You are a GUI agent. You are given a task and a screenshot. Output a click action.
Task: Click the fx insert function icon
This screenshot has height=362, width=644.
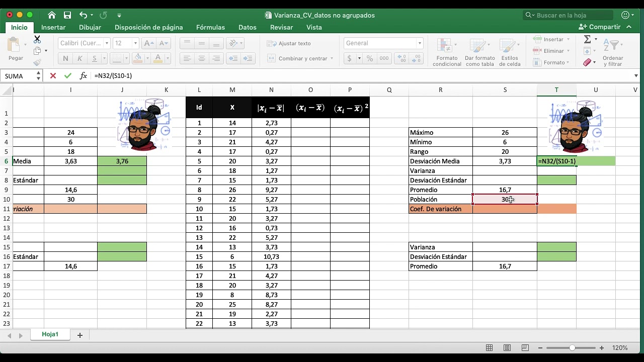click(84, 76)
